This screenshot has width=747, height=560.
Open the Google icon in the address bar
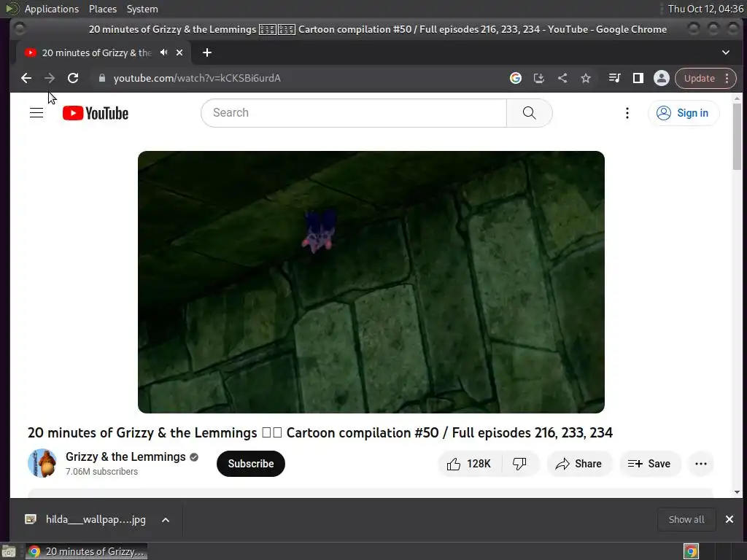(516, 78)
